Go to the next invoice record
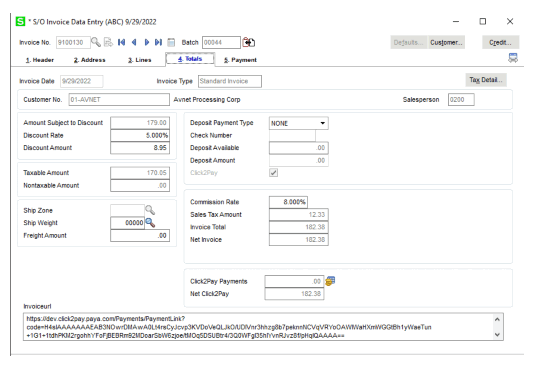The width and height of the screenshot is (546, 366). point(147,42)
